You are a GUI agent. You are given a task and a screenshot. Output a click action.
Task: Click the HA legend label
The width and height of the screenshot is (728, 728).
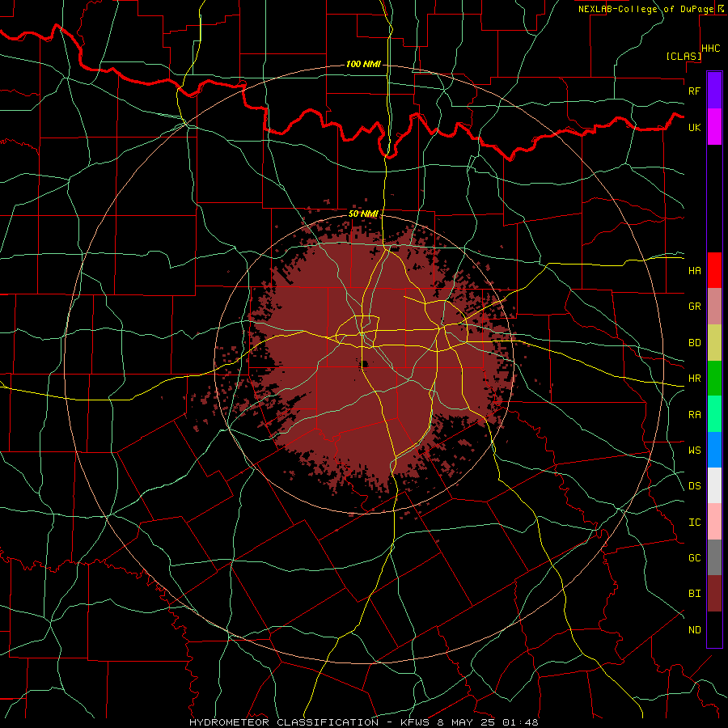pos(694,271)
